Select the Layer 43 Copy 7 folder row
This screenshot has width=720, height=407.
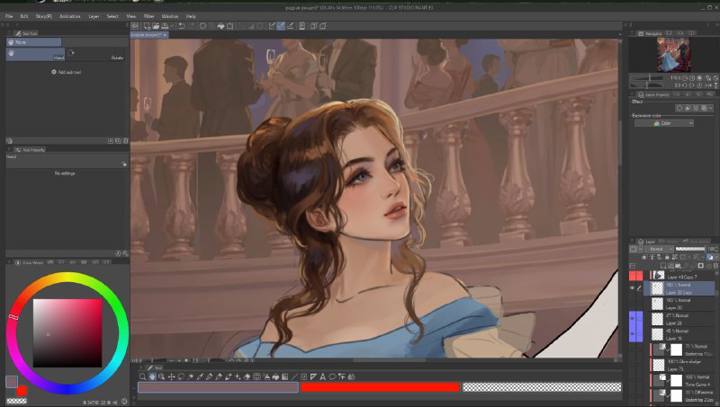681,276
